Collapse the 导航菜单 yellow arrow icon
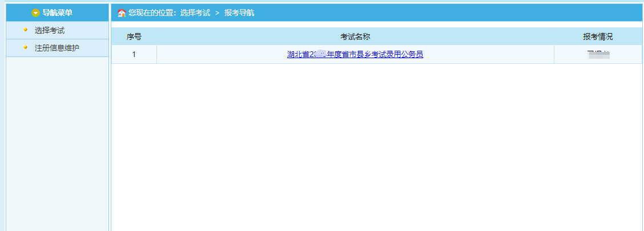 (x=35, y=13)
